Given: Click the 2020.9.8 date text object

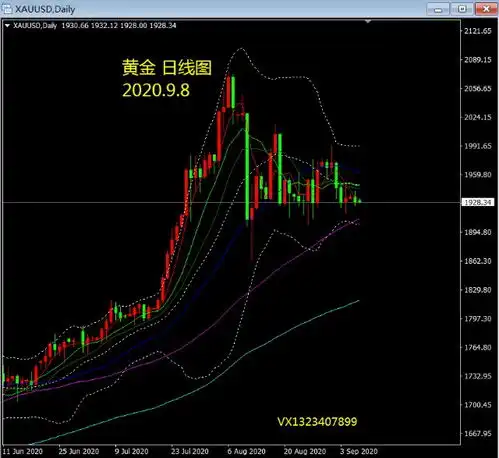Looking at the screenshot, I should pyautogui.click(x=156, y=90).
